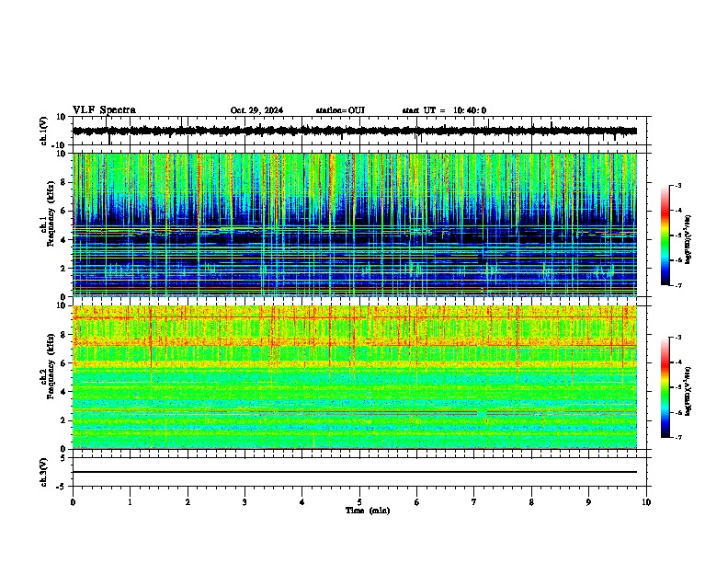Click the 'VLF Spectra' title text
This screenshot has width=728, height=563.
pyautogui.click(x=104, y=110)
